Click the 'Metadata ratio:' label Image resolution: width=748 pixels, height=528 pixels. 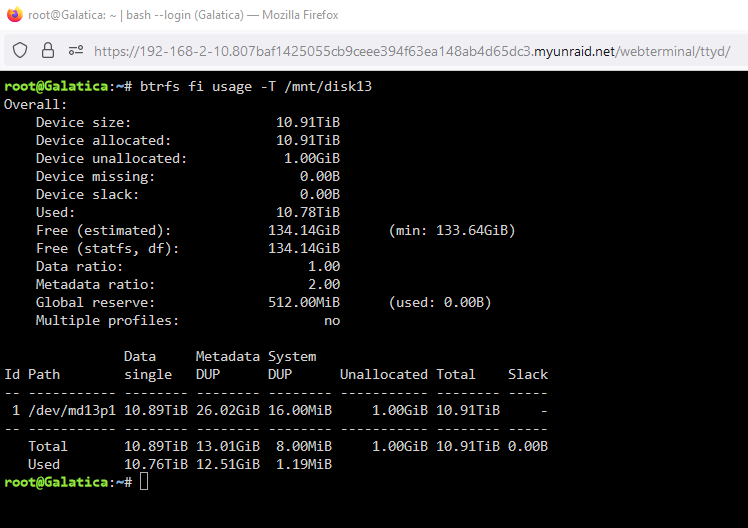[95, 284]
